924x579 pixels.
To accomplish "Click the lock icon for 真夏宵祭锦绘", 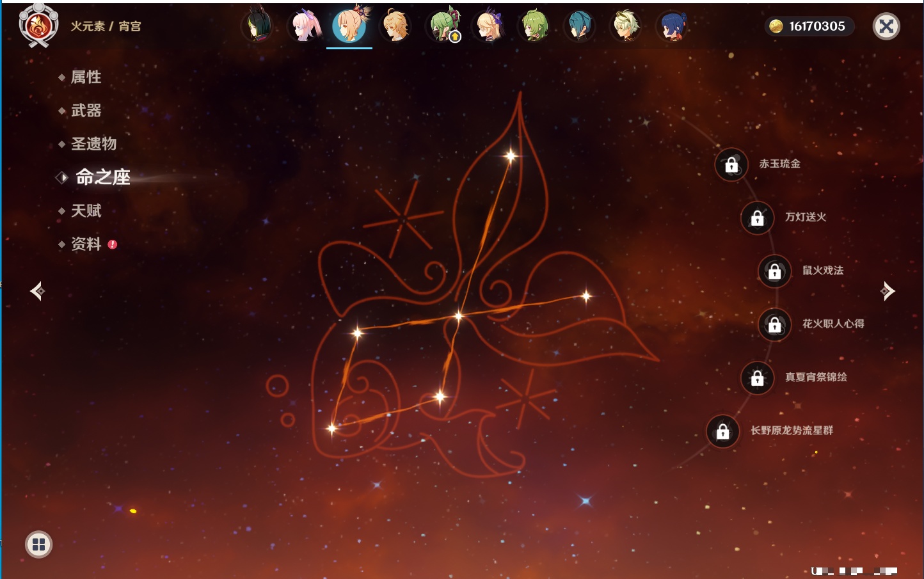I will pos(758,378).
